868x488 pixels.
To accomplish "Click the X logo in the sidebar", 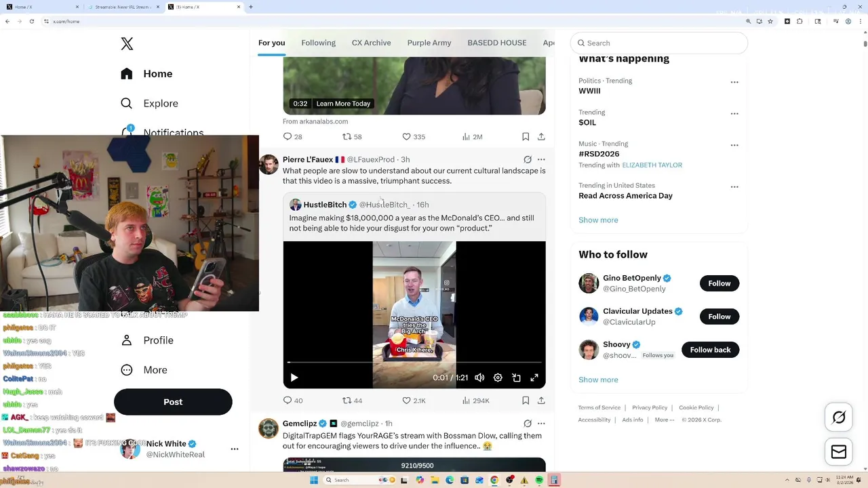I will [x=127, y=44].
